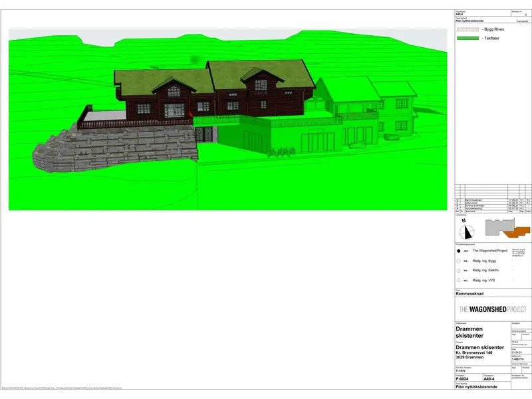Click the 'Rådg. ing. Bygg' label
Screen dimensions: 532x399
pos(484,261)
